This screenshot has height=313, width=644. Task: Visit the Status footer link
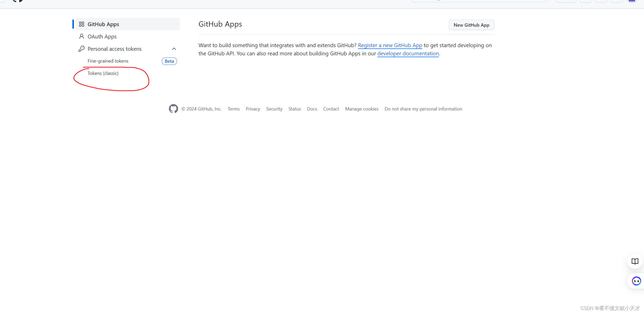click(x=294, y=109)
